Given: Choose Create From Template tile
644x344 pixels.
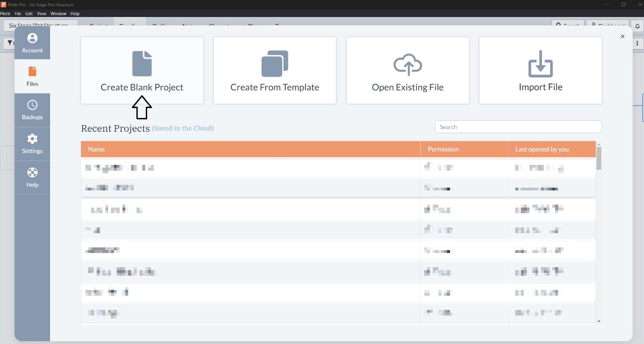Looking at the screenshot, I should click(x=275, y=71).
